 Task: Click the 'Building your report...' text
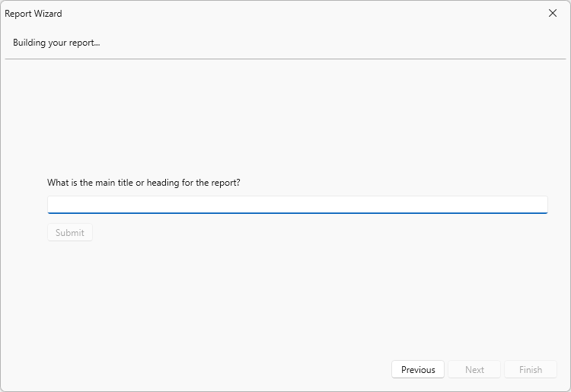(x=56, y=43)
